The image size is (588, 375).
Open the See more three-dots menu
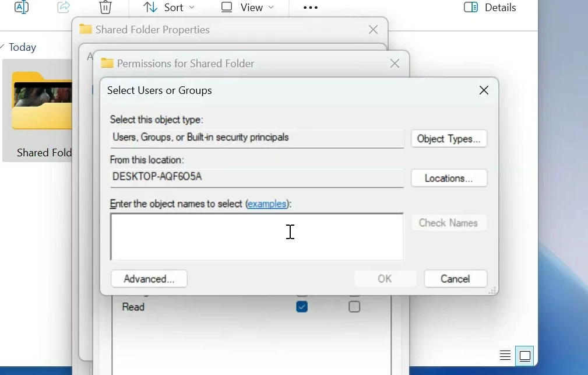point(311,8)
